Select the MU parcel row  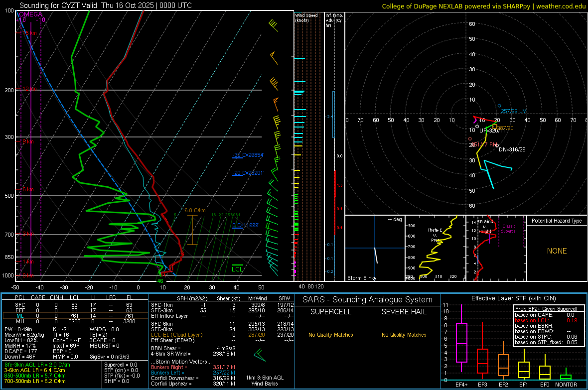click(x=74, y=321)
